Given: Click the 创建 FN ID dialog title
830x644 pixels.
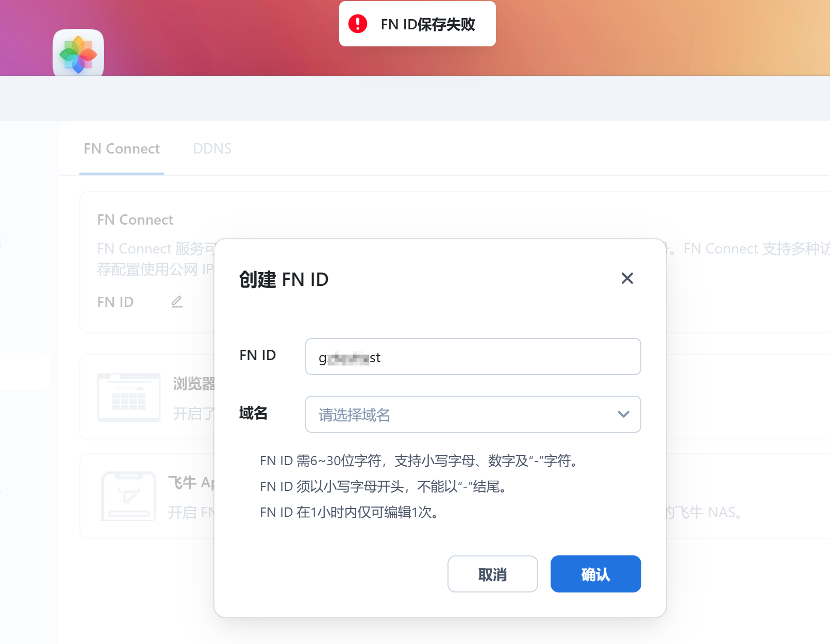Looking at the screenshot, I should [x=284, y=279].
